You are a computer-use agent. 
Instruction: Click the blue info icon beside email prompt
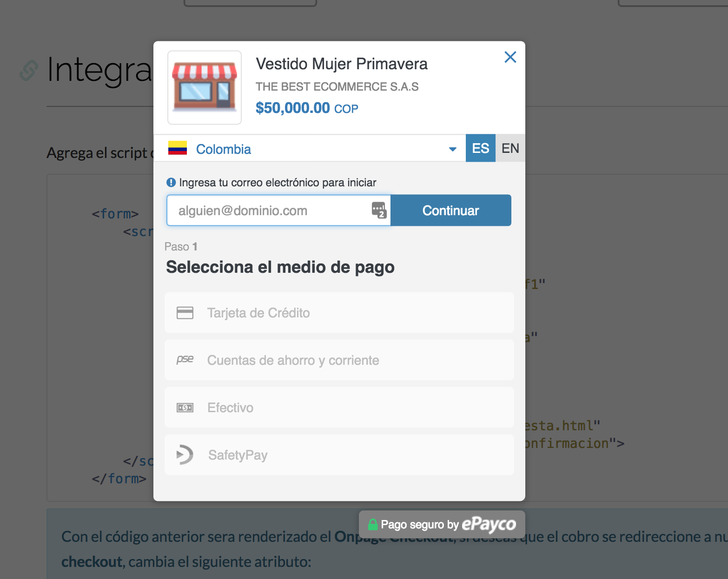pos(171,182)
